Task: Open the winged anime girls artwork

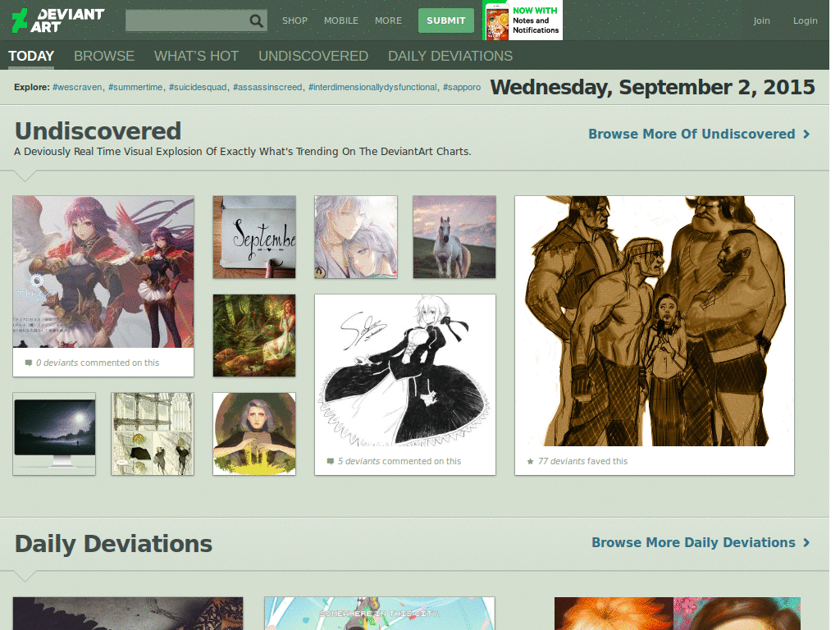Action: [103, 272]
